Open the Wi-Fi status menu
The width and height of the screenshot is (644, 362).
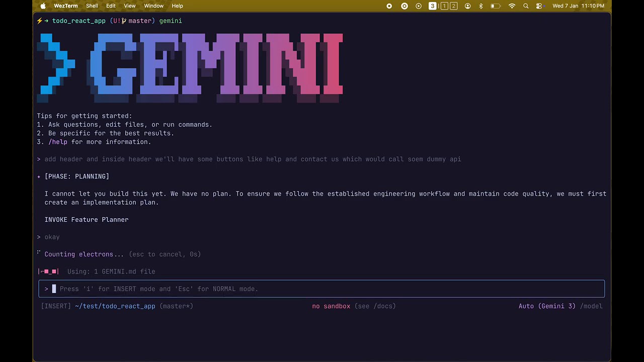click(x=512, y=6)
